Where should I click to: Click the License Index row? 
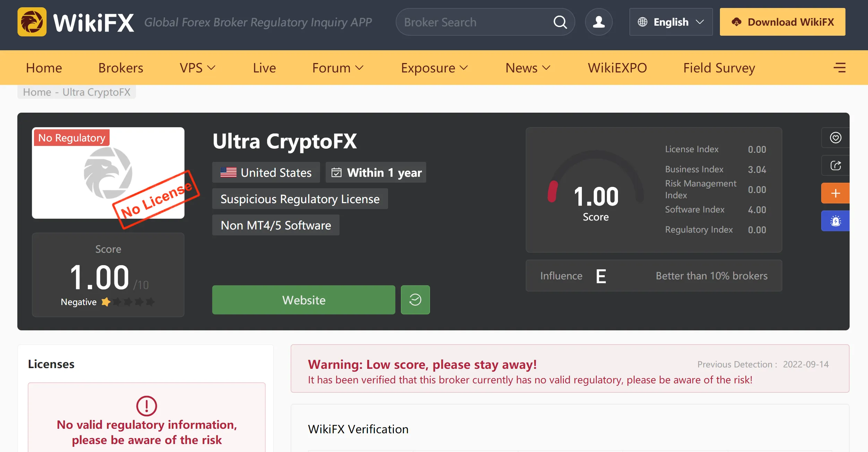715,149
